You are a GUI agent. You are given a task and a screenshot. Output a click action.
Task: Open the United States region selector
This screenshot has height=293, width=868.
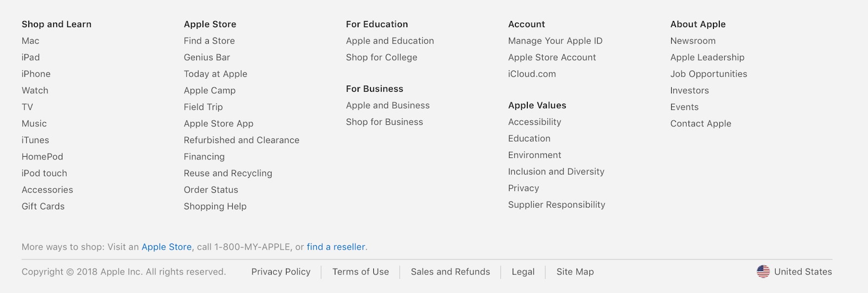point(802,272)
